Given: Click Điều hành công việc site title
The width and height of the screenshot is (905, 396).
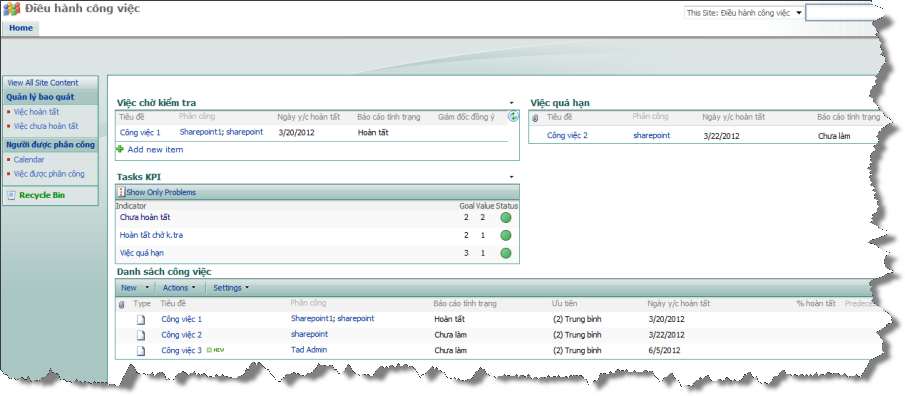Looking at the screenshot, I should 83,9.
